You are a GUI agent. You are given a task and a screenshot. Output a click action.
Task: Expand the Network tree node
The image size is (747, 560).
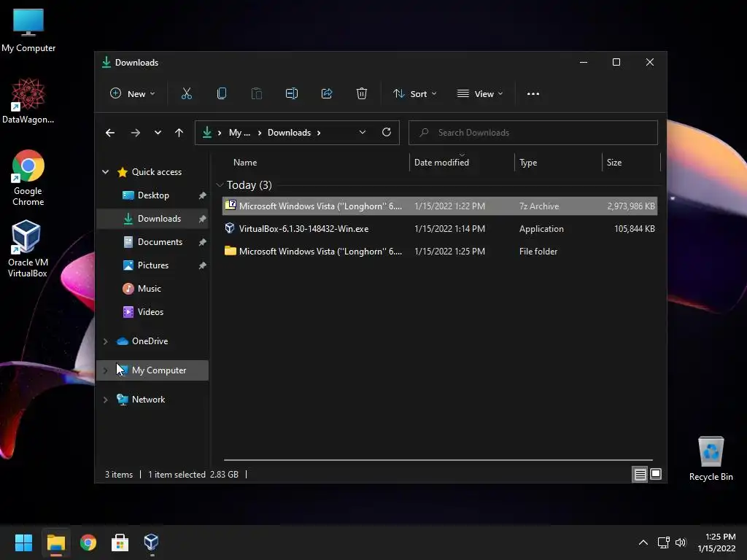105,400
